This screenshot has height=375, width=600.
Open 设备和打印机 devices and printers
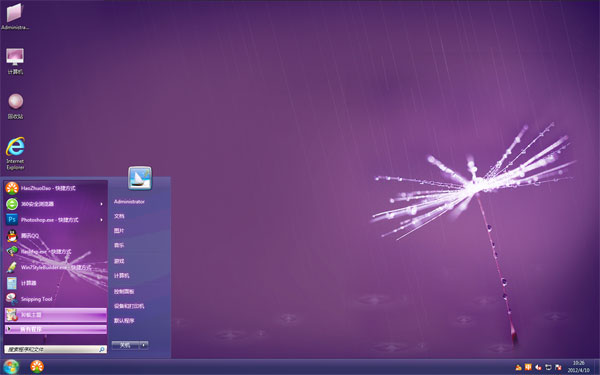[129, 306]
